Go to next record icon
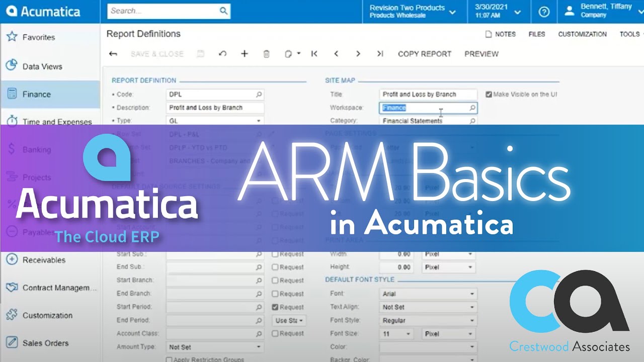This screenshot has height=362, width=644. [358, 54]
